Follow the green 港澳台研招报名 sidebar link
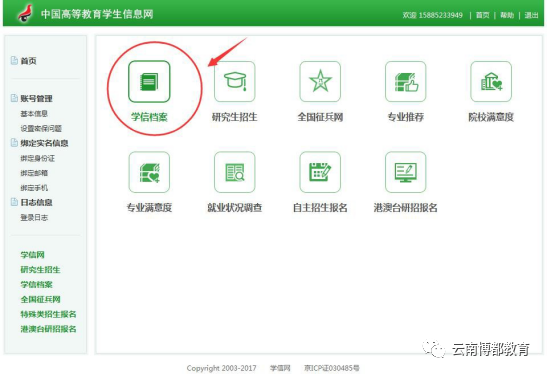The height and width of the screenshot is (374, 547). 48,329
